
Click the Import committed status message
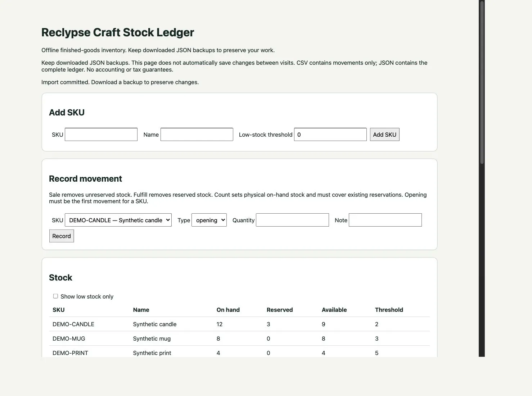point(120,82)
